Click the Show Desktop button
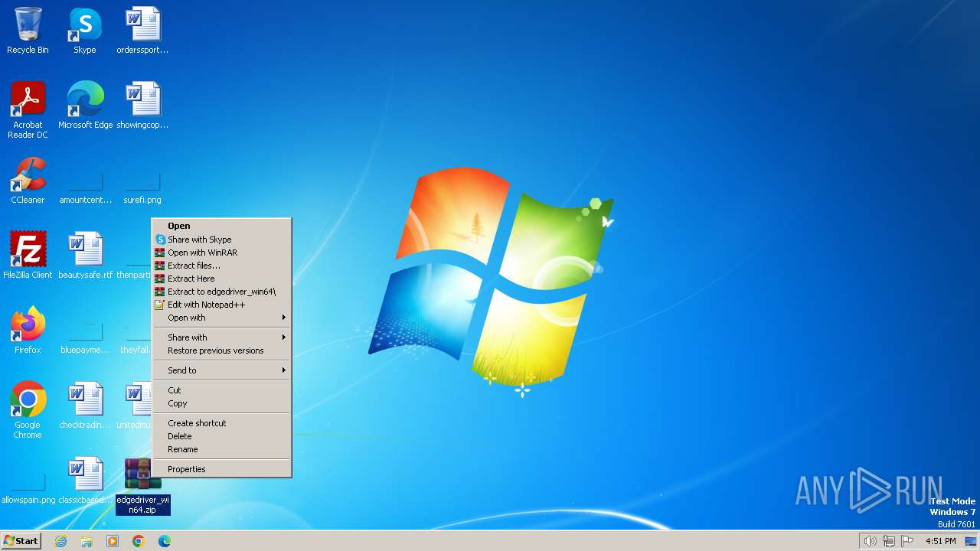 click(972, 541)
